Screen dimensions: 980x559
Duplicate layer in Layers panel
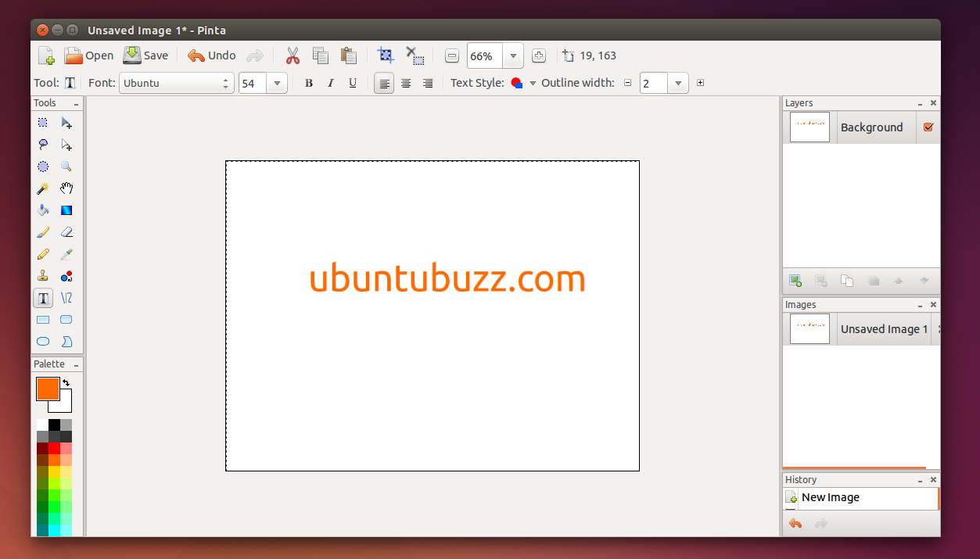click(x=847, y=281)
